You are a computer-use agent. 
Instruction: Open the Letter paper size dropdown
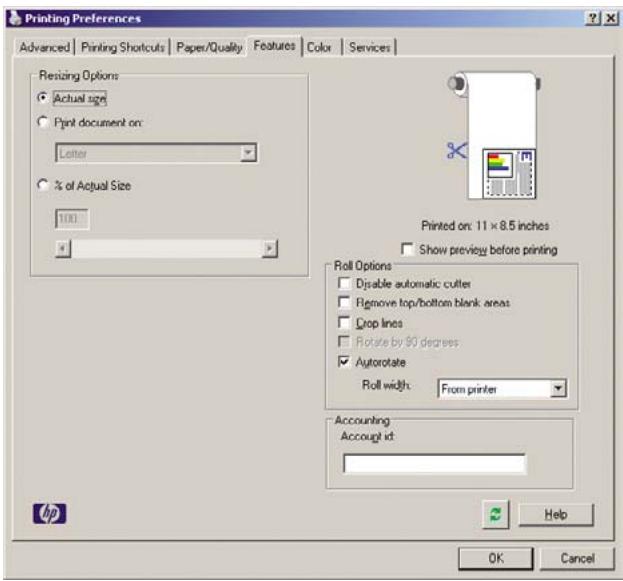pyautogui.click(x=156, y=153)
